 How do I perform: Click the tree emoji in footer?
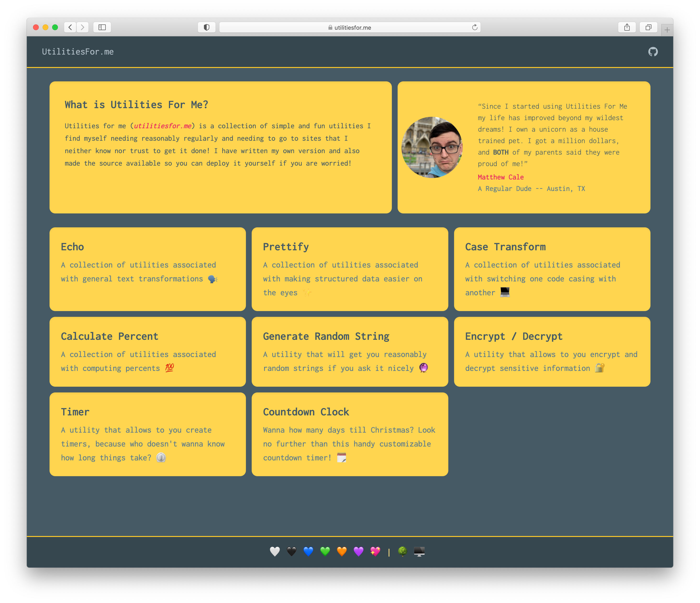(x=402, y=551)
